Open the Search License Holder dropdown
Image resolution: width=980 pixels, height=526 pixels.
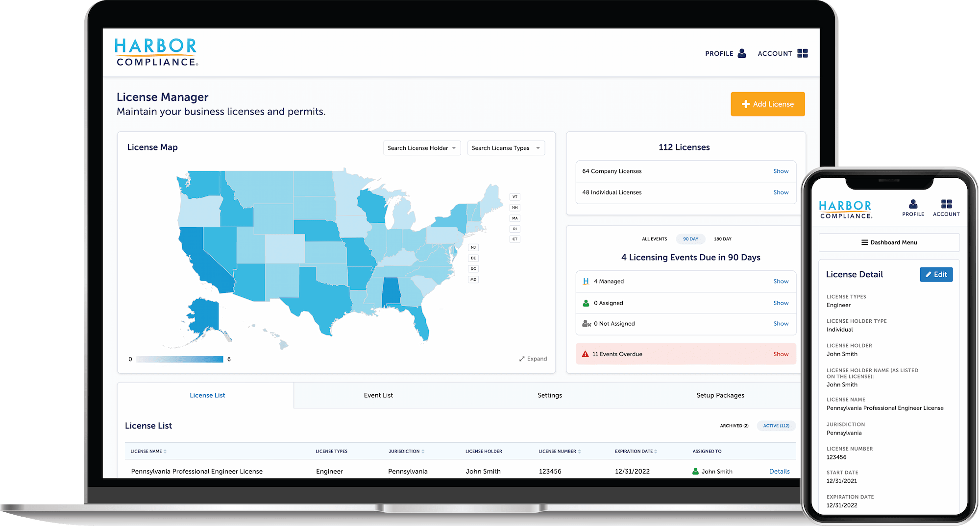[421, 148]
